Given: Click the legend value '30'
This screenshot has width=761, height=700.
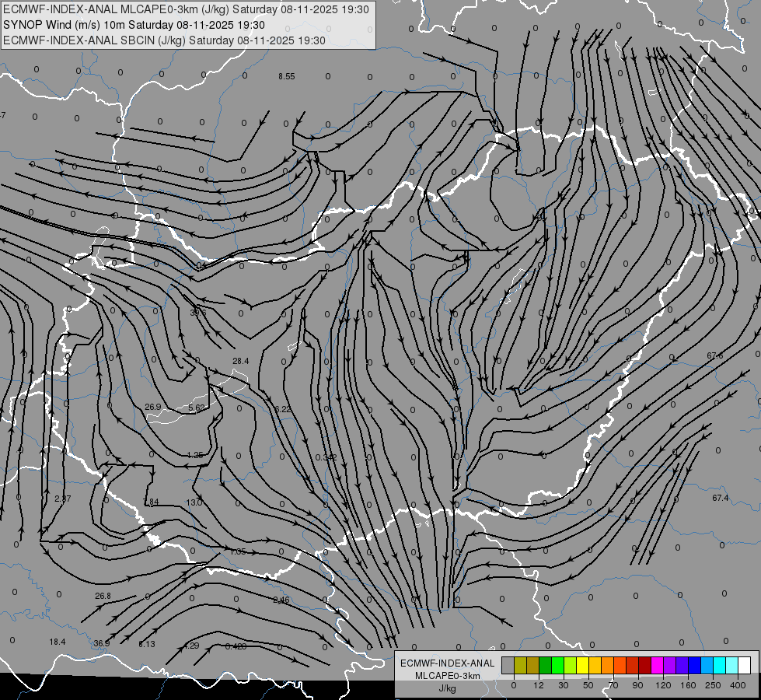Looking at the screenshot, I should click(564, 685).
